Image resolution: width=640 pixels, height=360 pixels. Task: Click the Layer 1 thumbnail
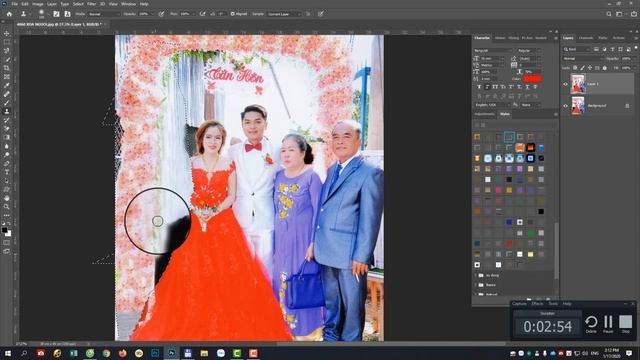[x=578, y=84]
